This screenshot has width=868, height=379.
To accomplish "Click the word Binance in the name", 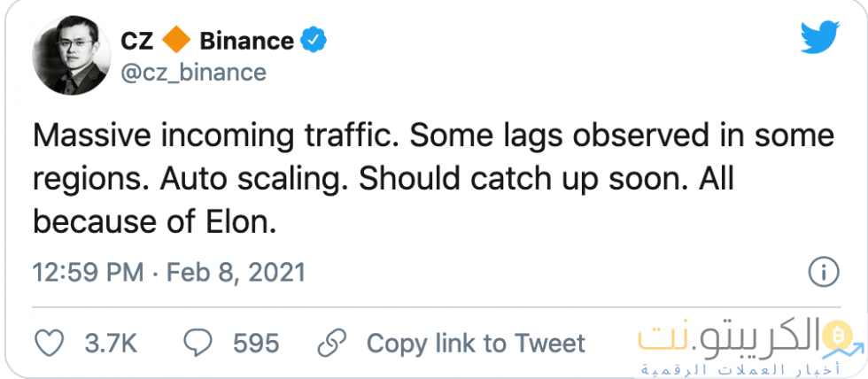I will [247, 40].
